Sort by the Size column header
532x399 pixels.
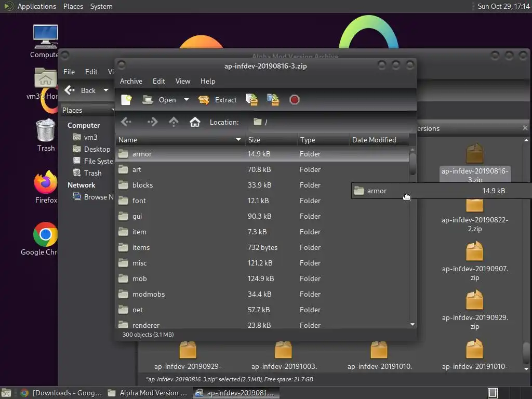(x=271, y=140)
